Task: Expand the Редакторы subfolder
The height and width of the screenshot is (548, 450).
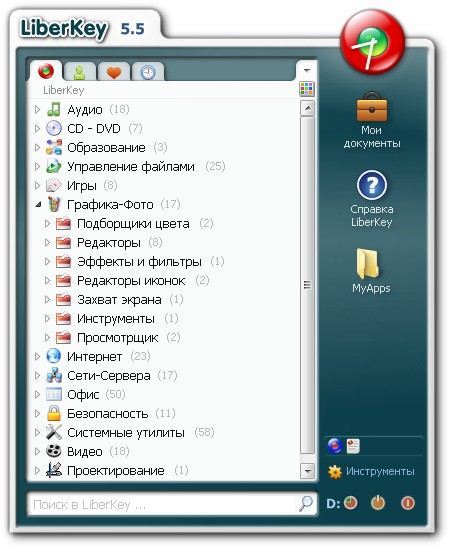Action: tap(47, 242)
